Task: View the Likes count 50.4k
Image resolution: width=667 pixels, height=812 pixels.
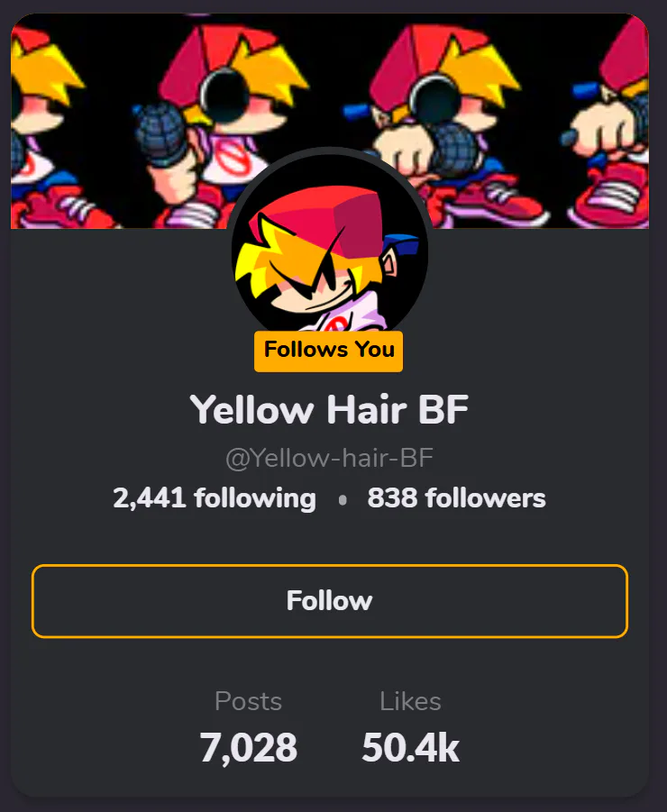Action: [x=411, y=747]
